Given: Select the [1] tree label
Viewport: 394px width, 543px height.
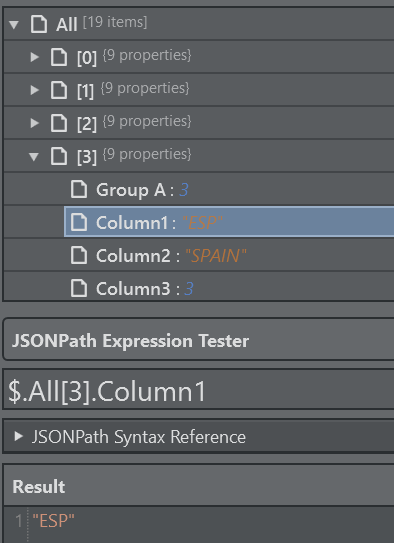Looking at the screenshot, I should point(85,91).
